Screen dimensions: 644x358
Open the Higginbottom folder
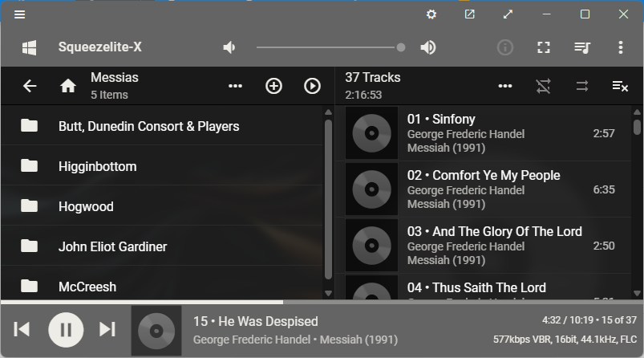click(162, 166)
